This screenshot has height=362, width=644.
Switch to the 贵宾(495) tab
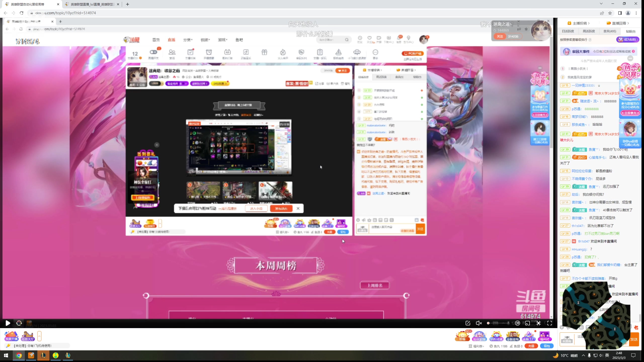pyautogui.click(x=610, y=31)
